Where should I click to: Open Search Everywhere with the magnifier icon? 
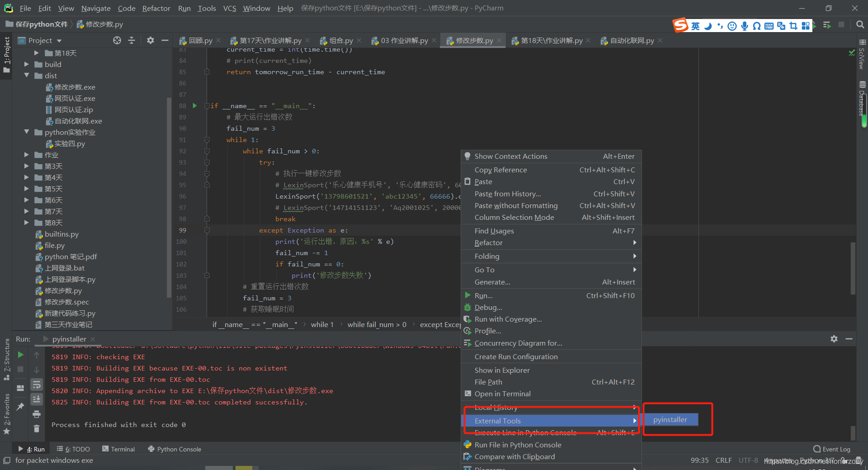tap(860, 24)
